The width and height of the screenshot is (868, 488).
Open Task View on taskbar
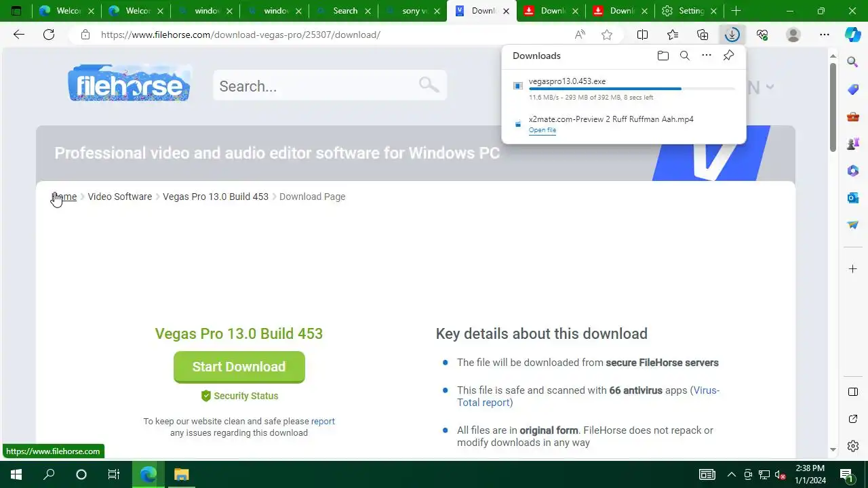coord(114,474)
